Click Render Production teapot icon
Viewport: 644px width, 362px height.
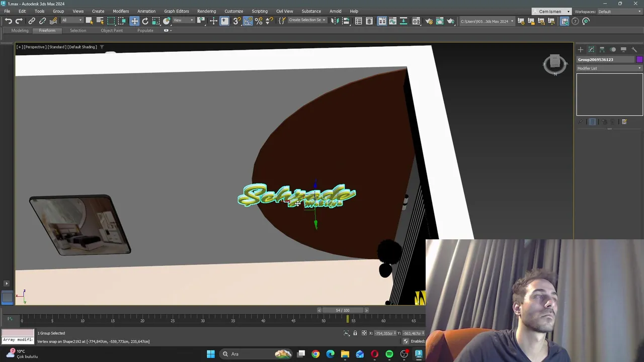(450, 21)
